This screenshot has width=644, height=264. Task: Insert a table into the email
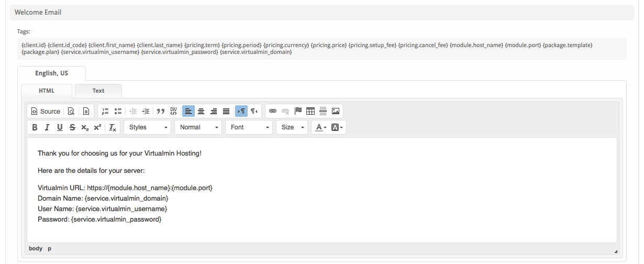pyautogui.click(x=310, y=111)
